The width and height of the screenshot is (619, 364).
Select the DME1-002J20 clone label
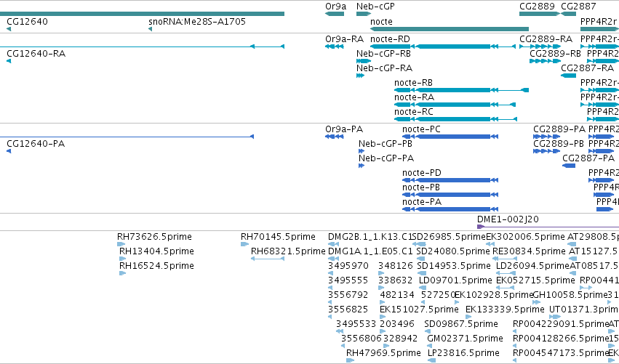point(508,219)
